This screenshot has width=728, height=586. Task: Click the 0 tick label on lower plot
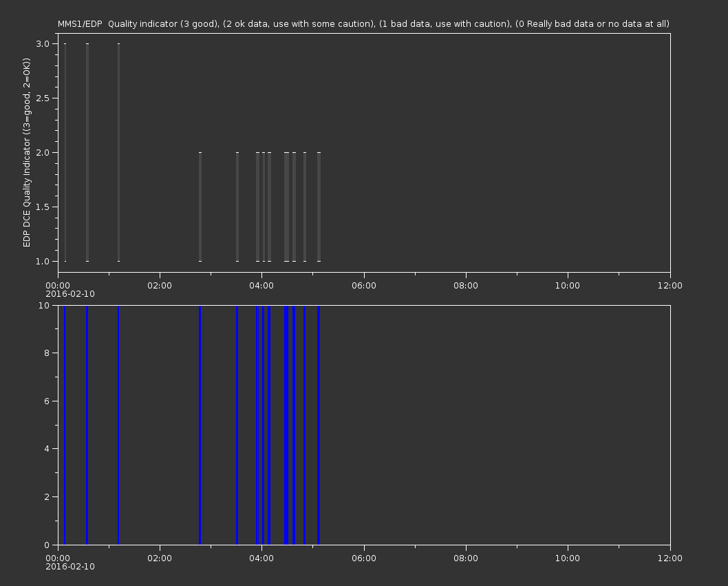(47, 545)
